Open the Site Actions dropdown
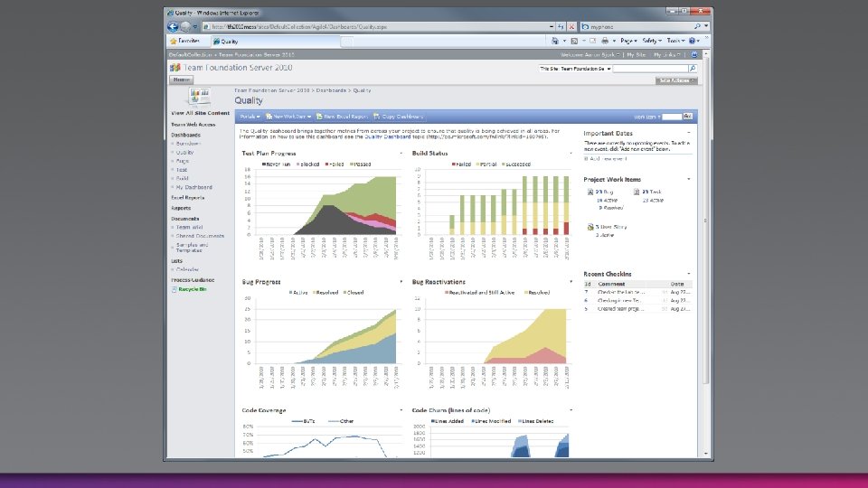The height and width of the screenshot is (488, 868). [676, 80]
